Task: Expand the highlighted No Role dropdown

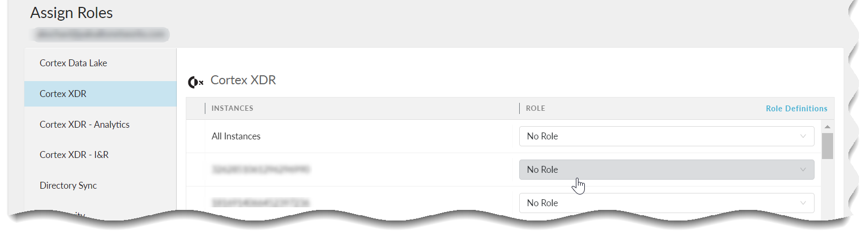Action: 666,170
